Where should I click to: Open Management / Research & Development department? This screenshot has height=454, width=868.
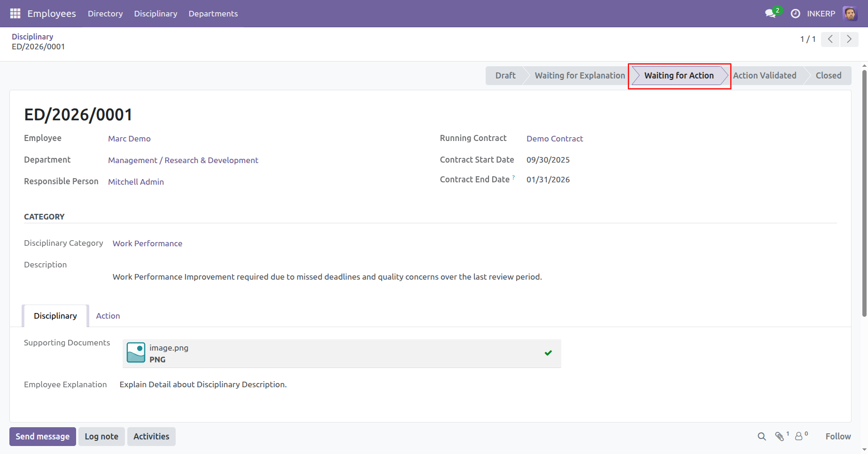coord(183,160)
